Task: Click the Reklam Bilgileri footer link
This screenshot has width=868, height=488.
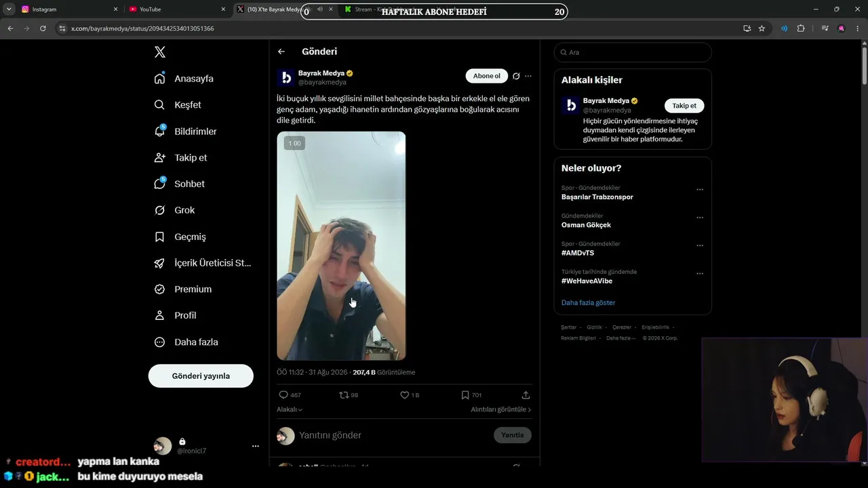Action: coord(578,338)
